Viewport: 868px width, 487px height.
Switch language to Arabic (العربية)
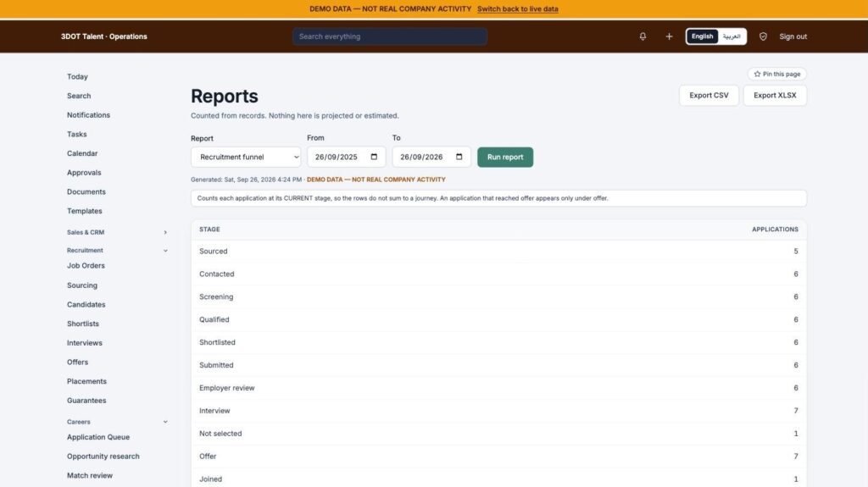pos(732,36)
